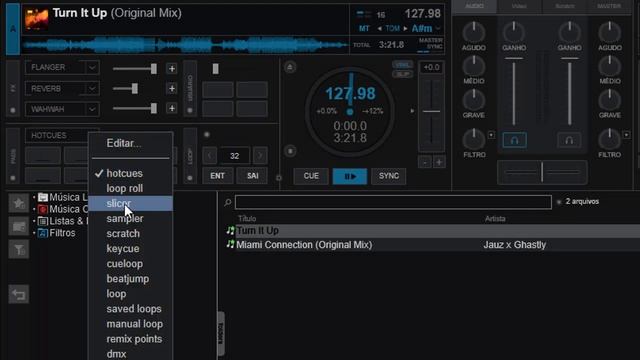Open Editar... in pads menu
The width and height of the screenshot is (640, 360).
[124, 143]
